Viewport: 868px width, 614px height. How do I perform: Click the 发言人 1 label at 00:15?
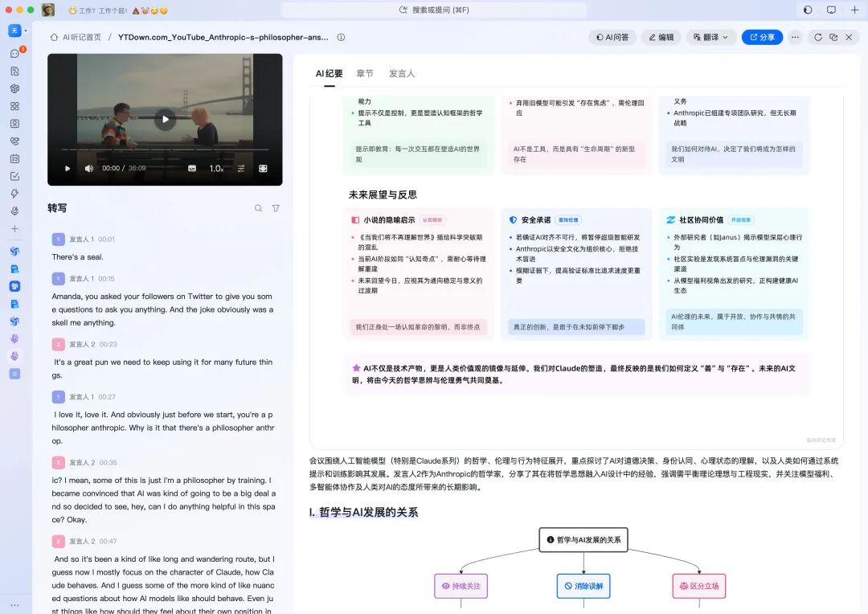click(81, 279)
